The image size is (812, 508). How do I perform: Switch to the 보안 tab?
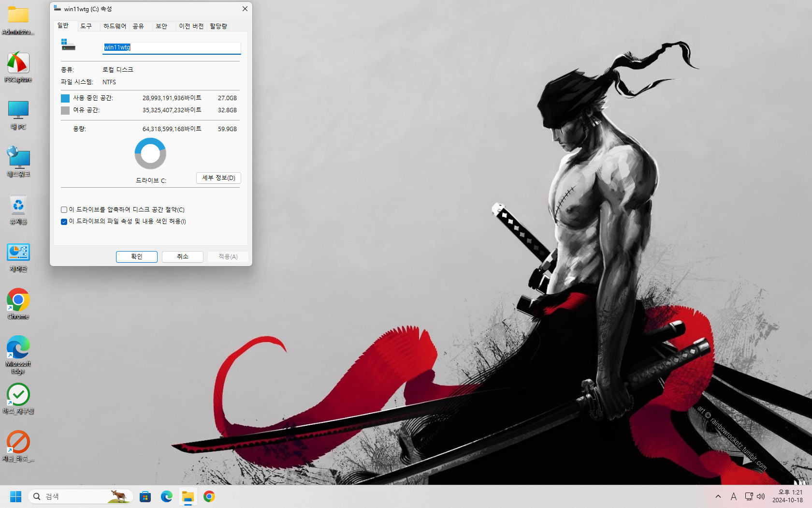(x=161, y=26)
